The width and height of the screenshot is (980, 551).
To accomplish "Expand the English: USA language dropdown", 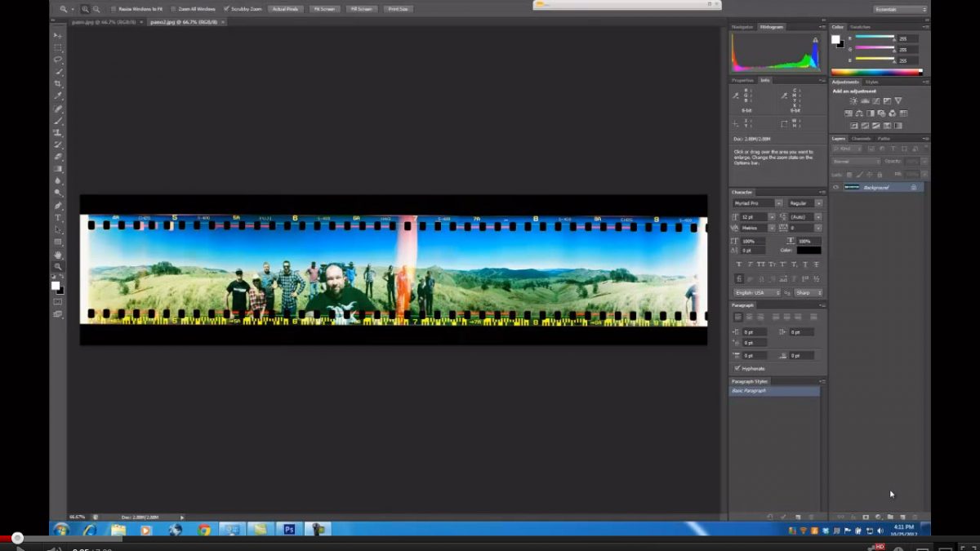I will [778, 292].
